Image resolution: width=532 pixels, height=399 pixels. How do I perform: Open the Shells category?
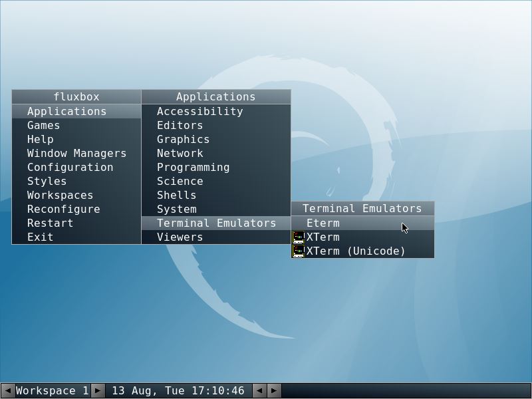pos(215,195)
